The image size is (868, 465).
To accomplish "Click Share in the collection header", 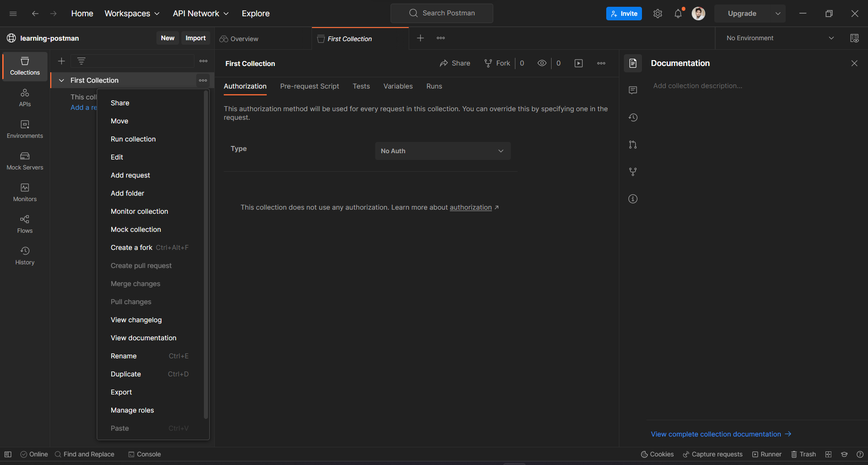I will coord(455,63).
